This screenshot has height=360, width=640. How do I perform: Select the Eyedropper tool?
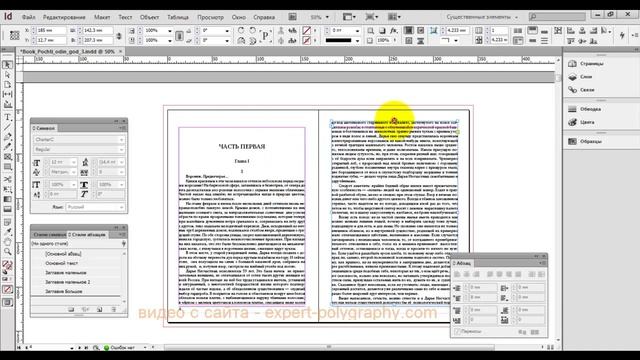[7, 232]
